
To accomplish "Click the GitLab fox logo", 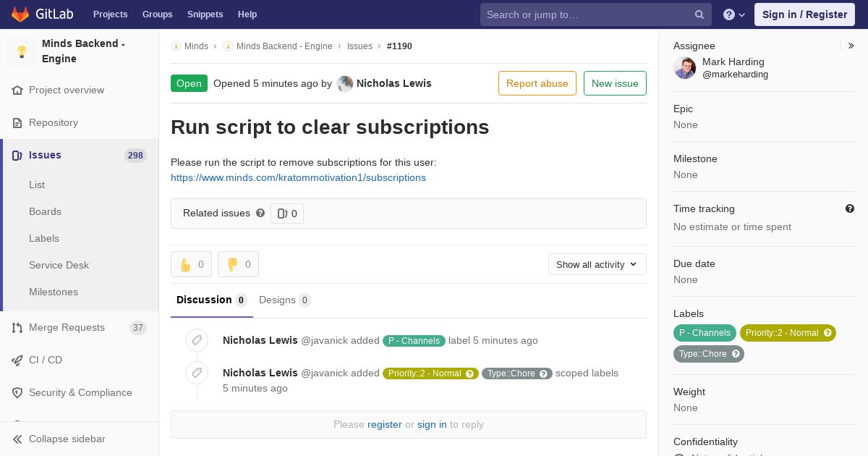I will coord(20,14).
